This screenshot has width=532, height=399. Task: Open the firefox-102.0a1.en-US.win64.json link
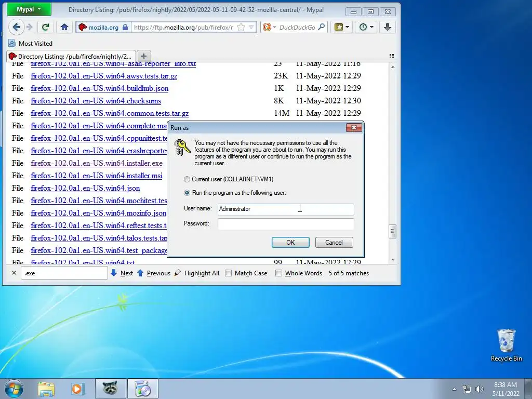click(x=85, y=188)
